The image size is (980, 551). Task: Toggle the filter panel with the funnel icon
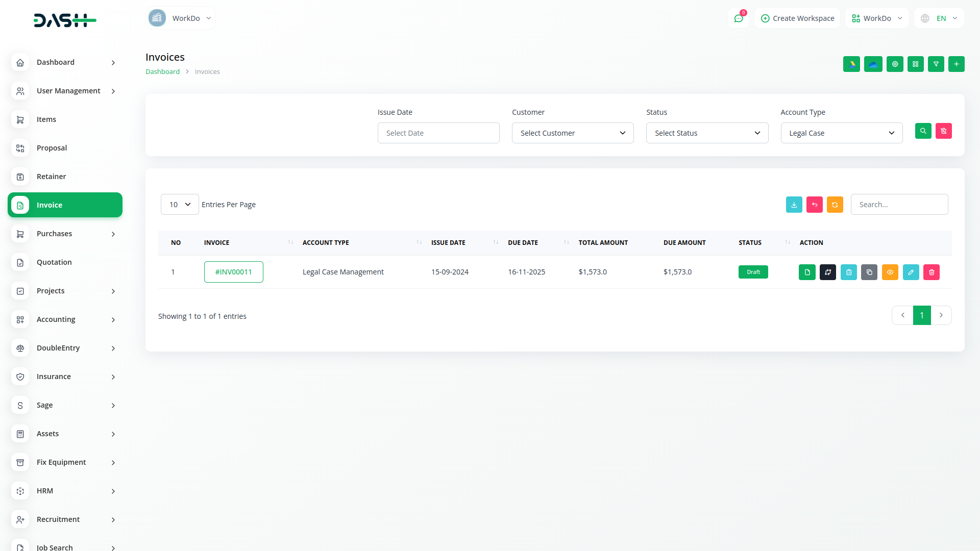pyautogui.click(x=936, y=64)
